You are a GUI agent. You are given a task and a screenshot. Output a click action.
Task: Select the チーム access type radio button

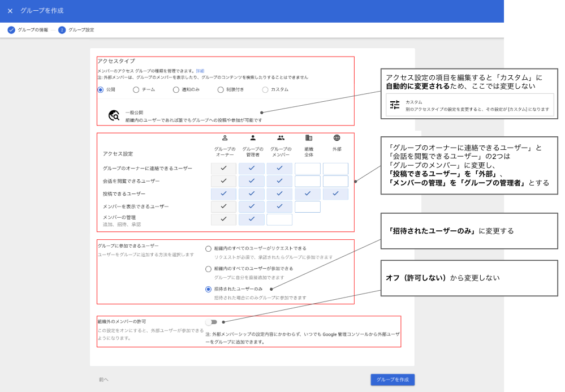pyautogui.click(x=136, y=89)
